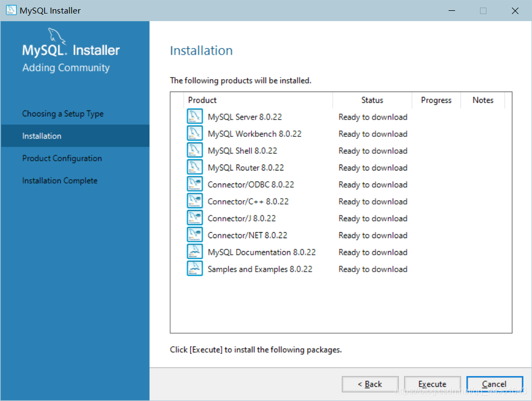Select the MySQL Router 8.0.22 row text
Screen dimensions: 532x401
245,168
